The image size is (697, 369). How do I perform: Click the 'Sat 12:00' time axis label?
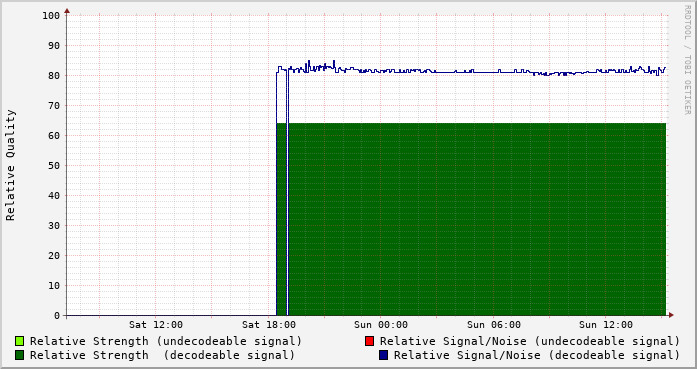(x=156, y=325)
